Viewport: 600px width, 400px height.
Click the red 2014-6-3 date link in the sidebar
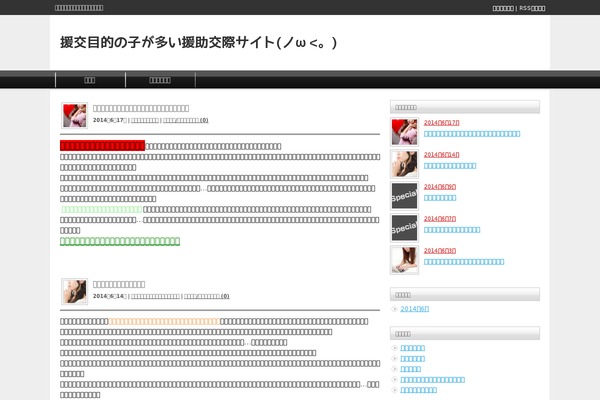pyautogui.click(x=440, y=251)
